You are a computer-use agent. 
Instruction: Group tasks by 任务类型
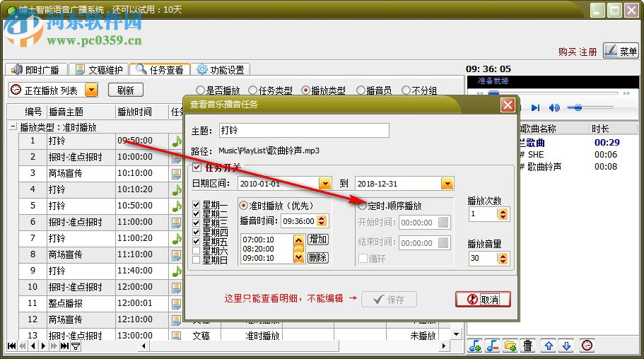[x=253, y=90]
